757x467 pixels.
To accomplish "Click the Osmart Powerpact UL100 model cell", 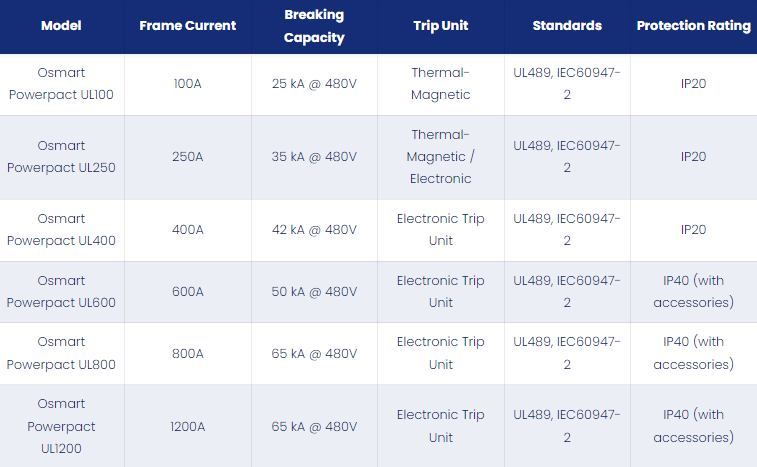I will (61, 84).
